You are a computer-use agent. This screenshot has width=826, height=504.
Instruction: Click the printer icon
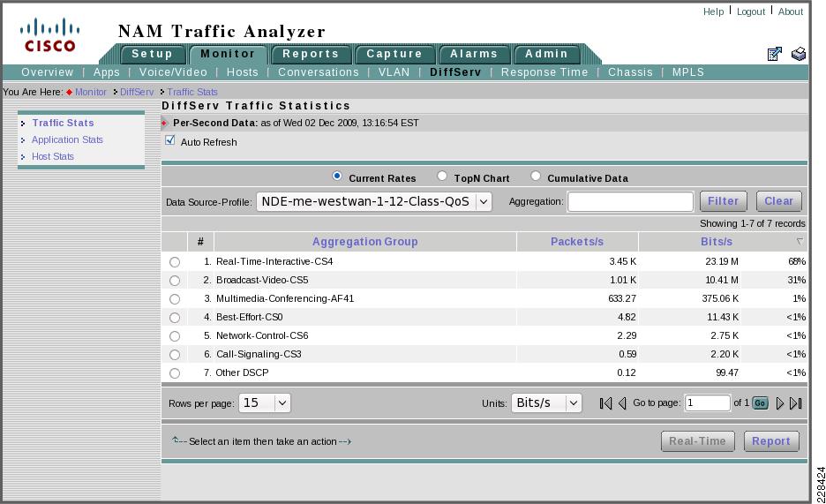tap(799, 54)
